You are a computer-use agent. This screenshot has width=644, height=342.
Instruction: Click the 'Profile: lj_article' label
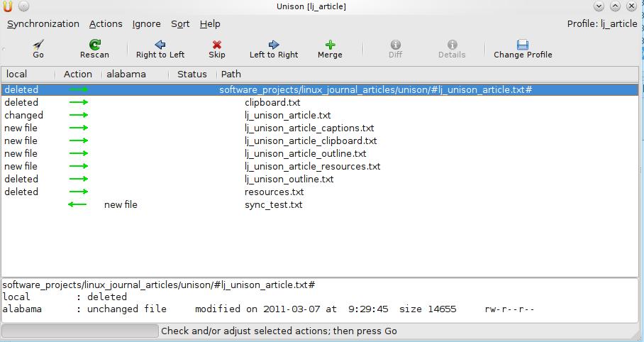(x=602, y=24)
